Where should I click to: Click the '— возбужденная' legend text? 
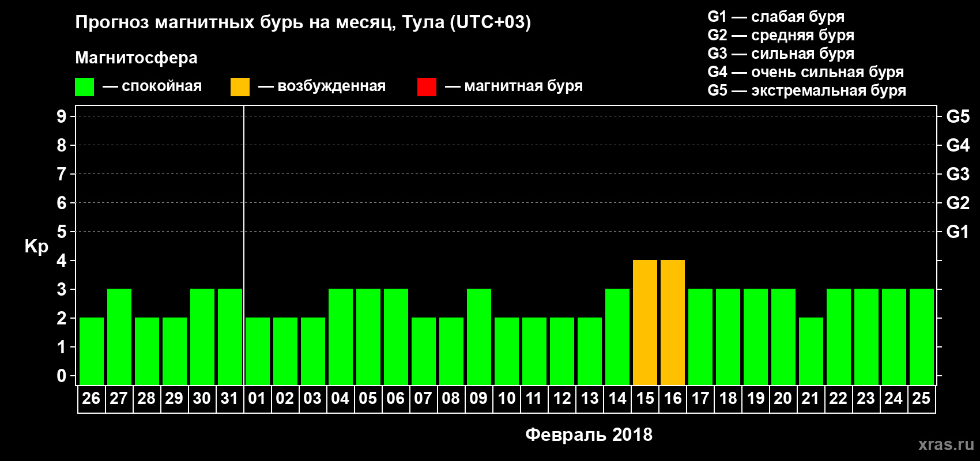pos(322,86)
